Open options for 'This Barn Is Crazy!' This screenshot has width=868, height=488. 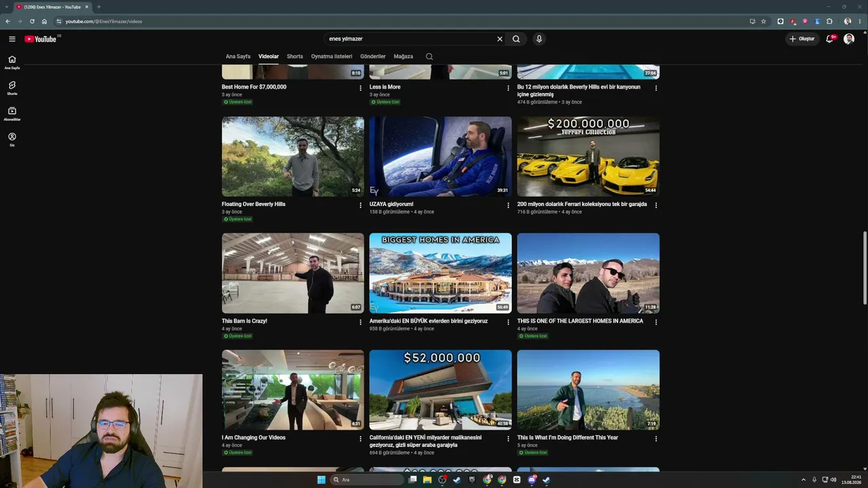[360, 322]
